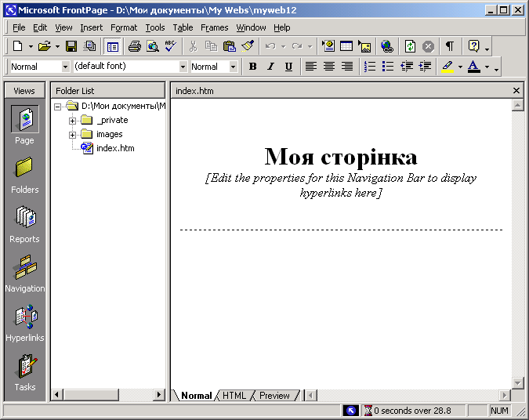Save the page with the floppy disk icon
The width and height of the screenshot is (529, 420).
coord(71,46)
